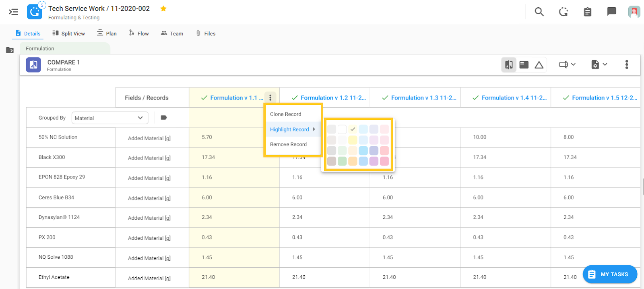644x289 pixels.
Task: Open the Formulation v 1.5 record header
Action: pos(605,98)
